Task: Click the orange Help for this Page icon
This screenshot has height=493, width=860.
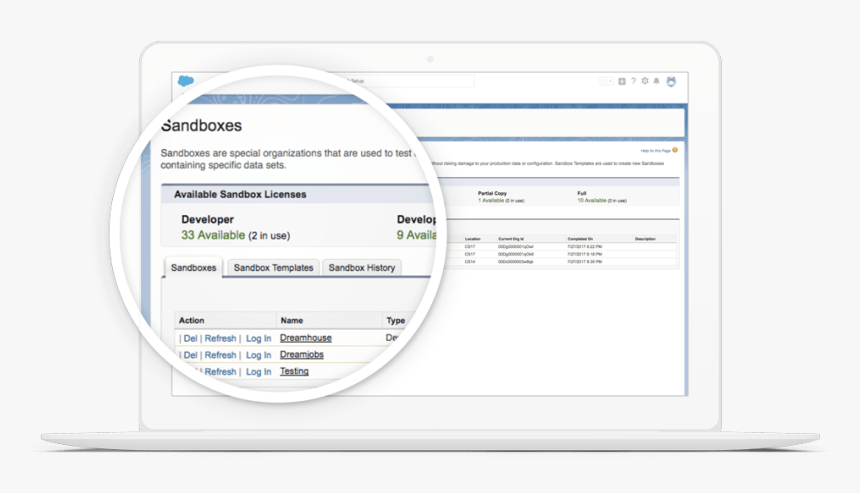Action: (676, 150)
